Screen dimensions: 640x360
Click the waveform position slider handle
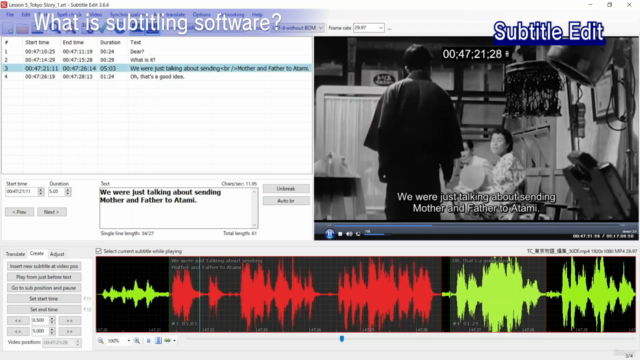pos(342,339)
